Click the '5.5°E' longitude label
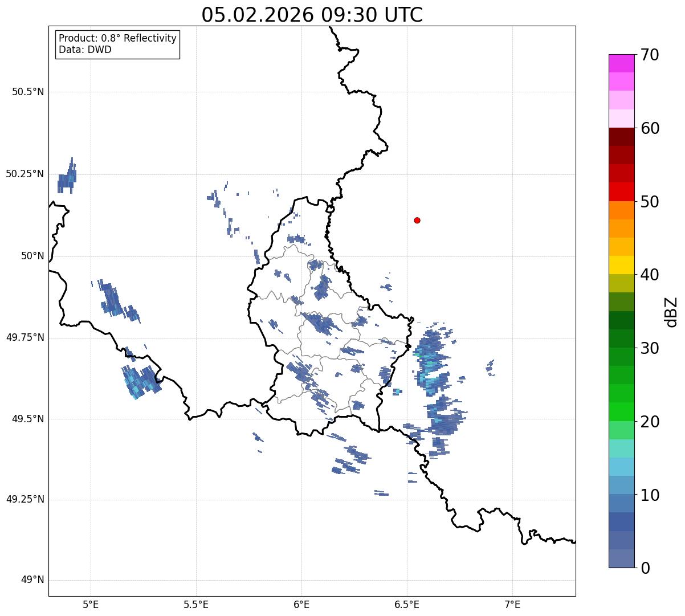The image size is (685, 616). click(196, 605)
